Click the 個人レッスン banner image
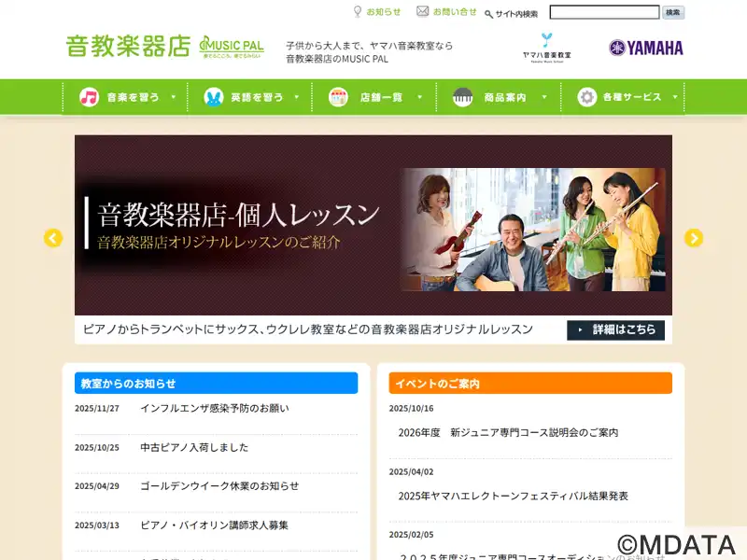747x560 pixels. [373, 225]
